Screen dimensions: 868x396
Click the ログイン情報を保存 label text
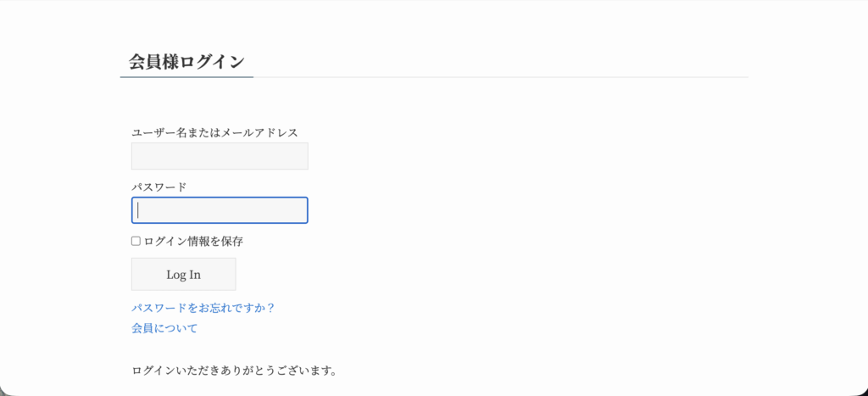(x=193, y=241)
